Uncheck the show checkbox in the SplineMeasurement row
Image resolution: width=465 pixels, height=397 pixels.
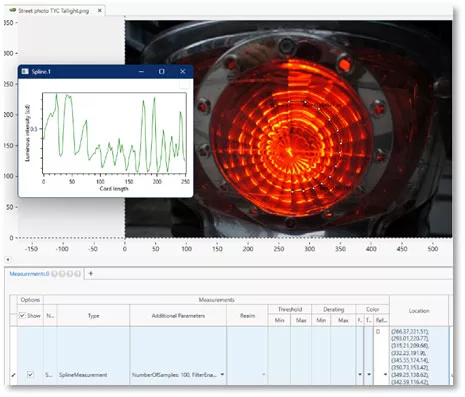click(30, 375)
